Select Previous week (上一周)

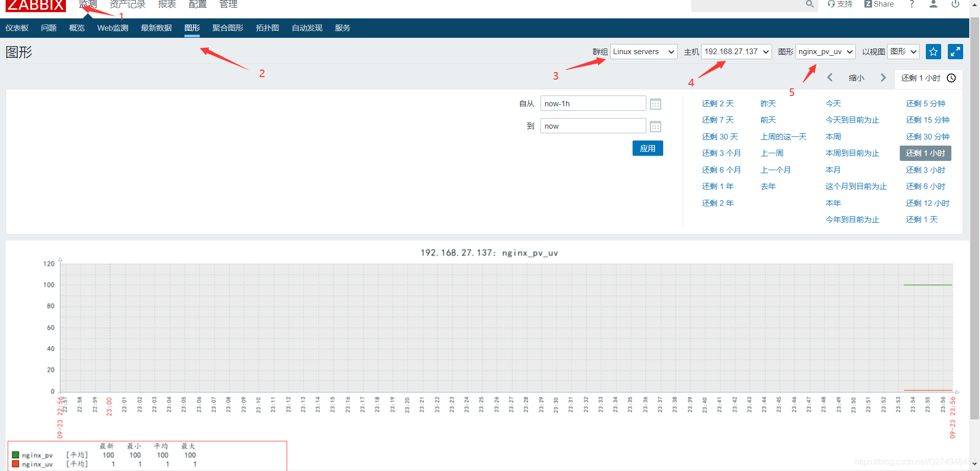coord(772,153)
